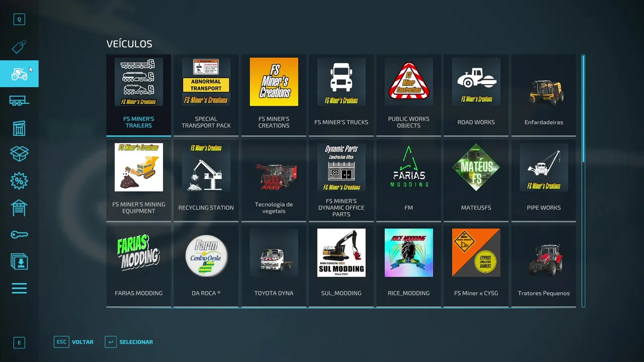
Task: Open the key leasing category icon
Action: coord(19,235)
